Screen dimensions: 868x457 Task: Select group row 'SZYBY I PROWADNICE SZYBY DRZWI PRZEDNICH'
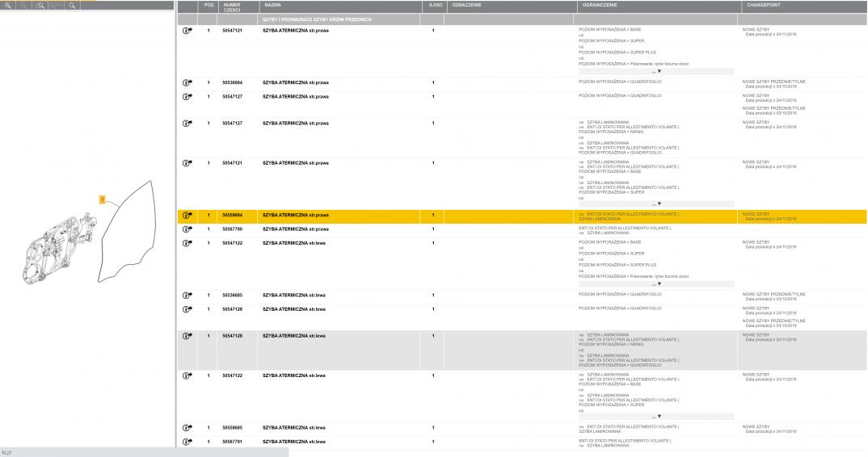pyautogui.click(x=522, y=19)
